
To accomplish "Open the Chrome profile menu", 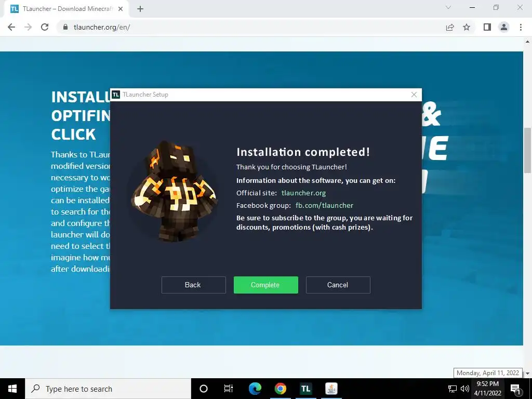I will pos(504,27).
